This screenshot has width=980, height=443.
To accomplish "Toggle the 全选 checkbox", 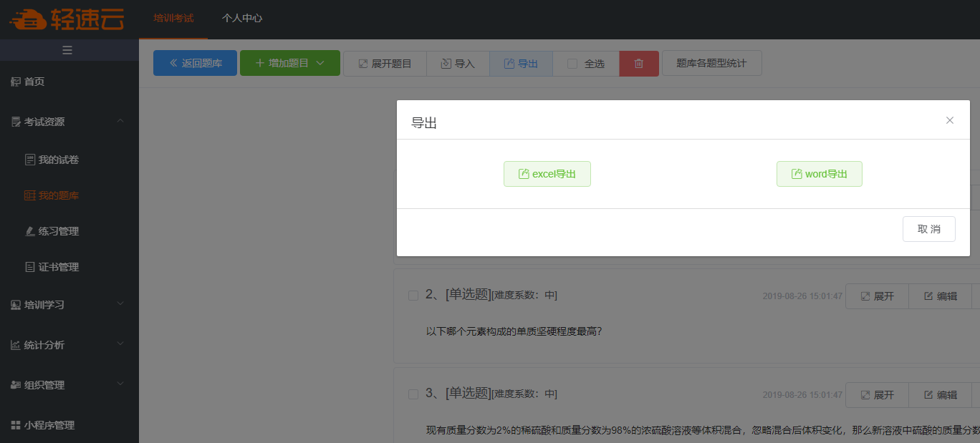I will [572, 64].
